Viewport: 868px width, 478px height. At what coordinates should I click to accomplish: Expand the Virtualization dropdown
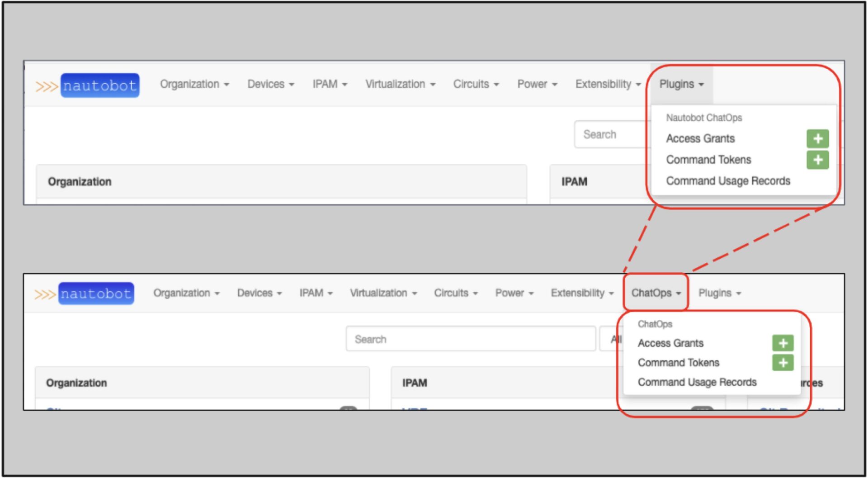point(400,84)
